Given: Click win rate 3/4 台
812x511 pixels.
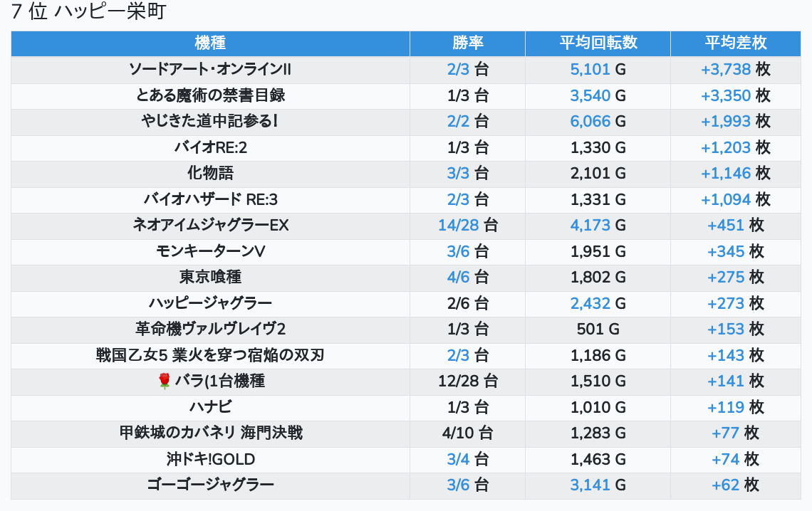Looking at the screenshot, I should (468, 459).
